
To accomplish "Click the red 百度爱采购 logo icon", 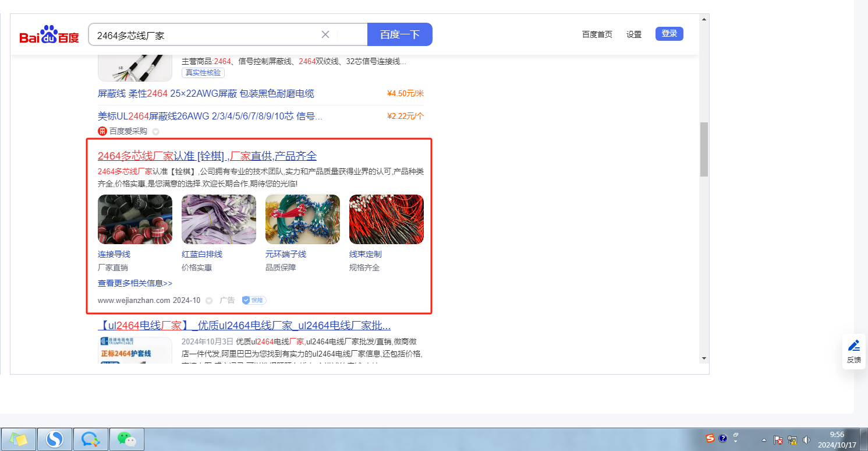I will pos(102,131).
